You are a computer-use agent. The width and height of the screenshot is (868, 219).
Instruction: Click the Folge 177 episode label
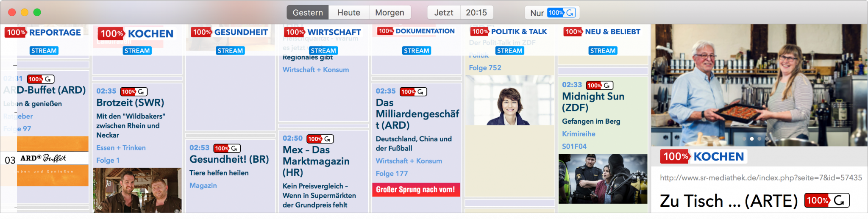392,173
